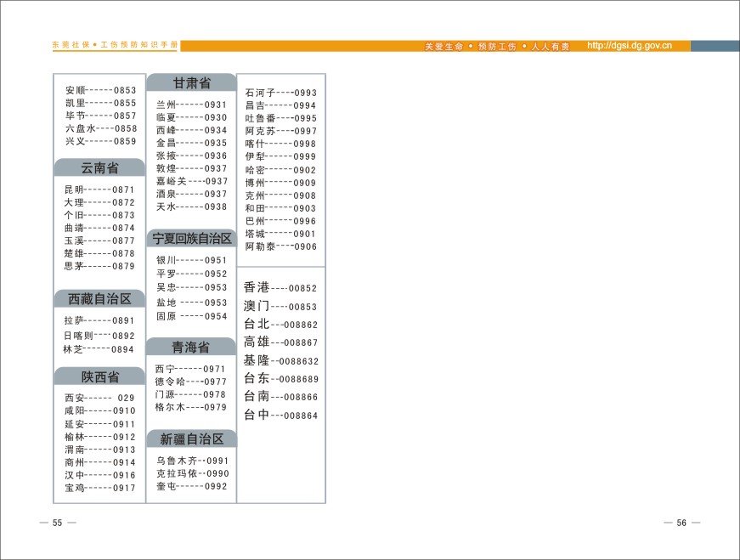Click the 凯里 0855 entry
740x560 pixels.
[100, 103]
